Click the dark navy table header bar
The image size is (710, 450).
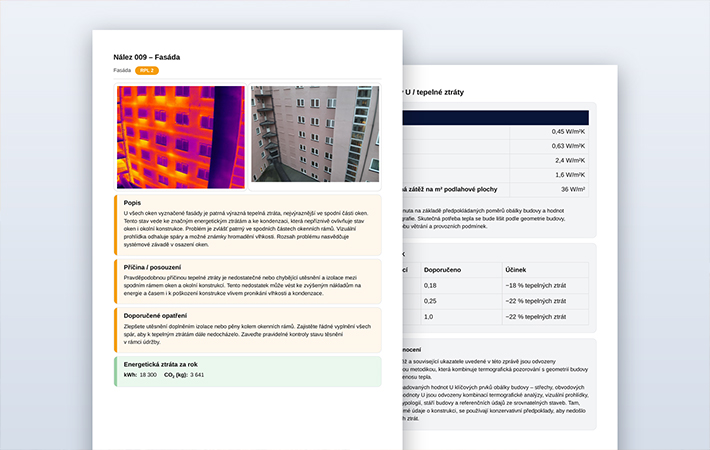[x=496, y=118]
